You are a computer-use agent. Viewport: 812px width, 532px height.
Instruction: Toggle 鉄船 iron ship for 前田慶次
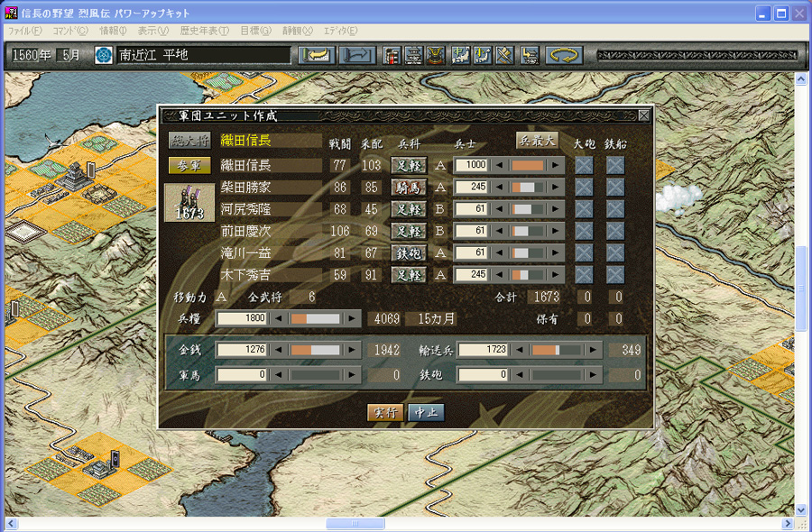pyautogui.click(x=615, y=232)
